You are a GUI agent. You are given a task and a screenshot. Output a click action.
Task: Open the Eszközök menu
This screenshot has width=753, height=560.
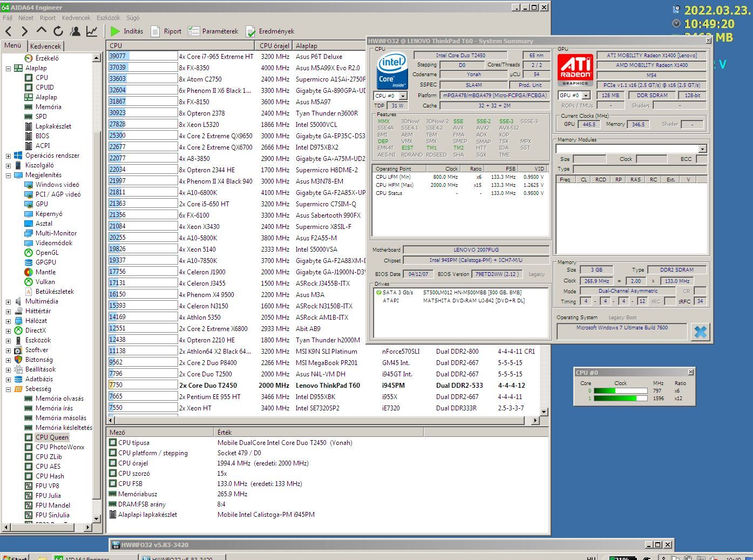[108, 18]
